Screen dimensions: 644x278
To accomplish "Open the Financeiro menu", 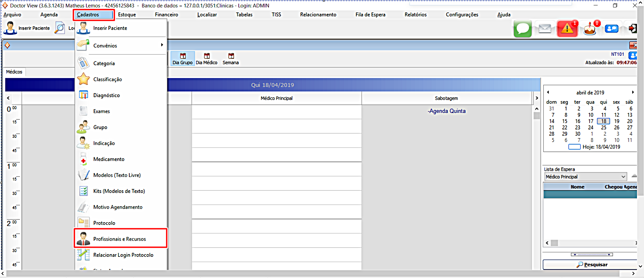I will point(167,15).
